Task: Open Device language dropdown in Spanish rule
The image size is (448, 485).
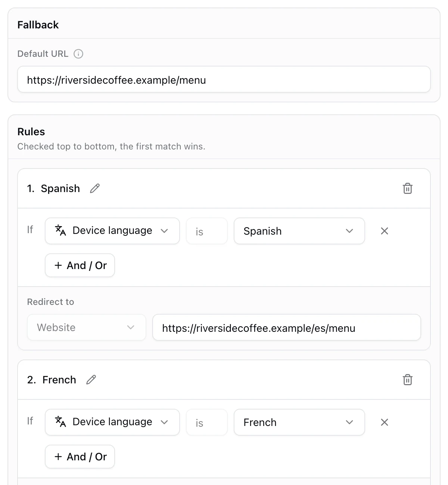Action: click(x=112, y=231)
